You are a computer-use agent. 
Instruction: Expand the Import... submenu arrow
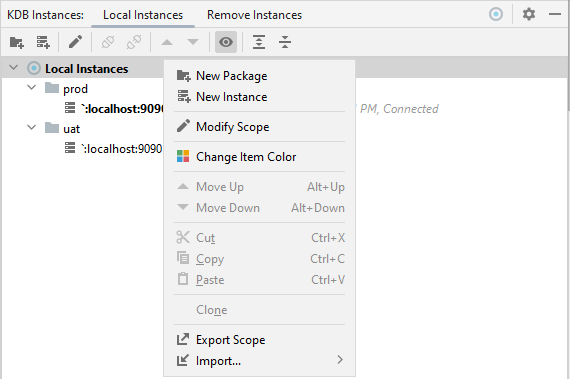click(340, 360)
